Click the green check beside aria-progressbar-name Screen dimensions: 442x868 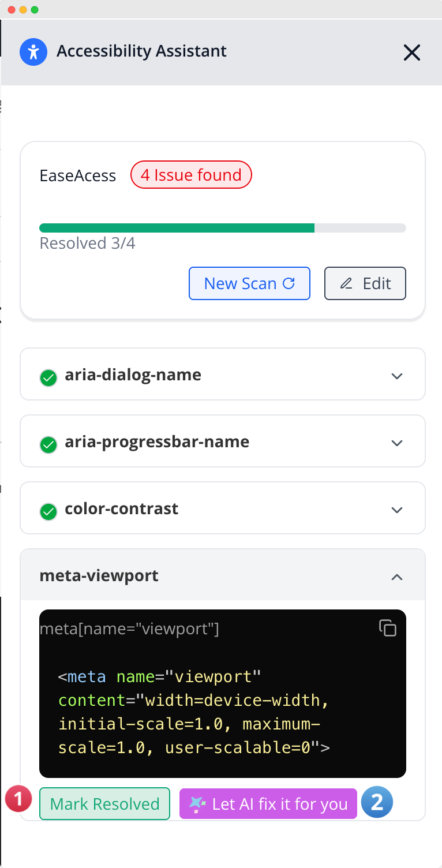tap(48, 445)
